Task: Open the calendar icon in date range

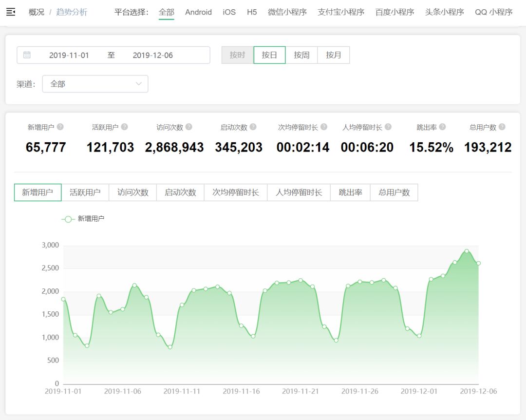Action: click(x=27, y=55)
